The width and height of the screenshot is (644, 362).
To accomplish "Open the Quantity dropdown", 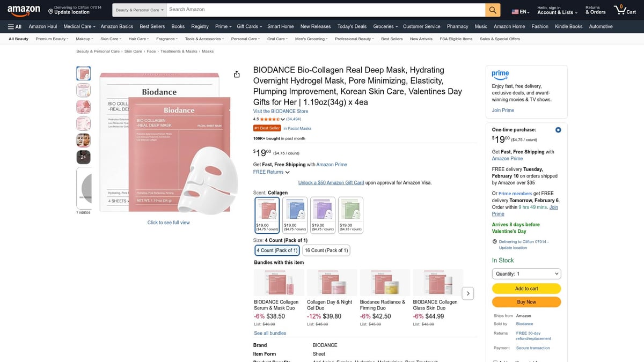I will 526,274.
